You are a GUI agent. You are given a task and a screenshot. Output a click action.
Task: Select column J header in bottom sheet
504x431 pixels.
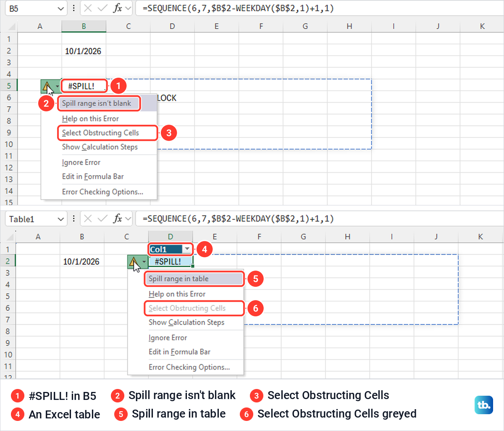point(436,237)
